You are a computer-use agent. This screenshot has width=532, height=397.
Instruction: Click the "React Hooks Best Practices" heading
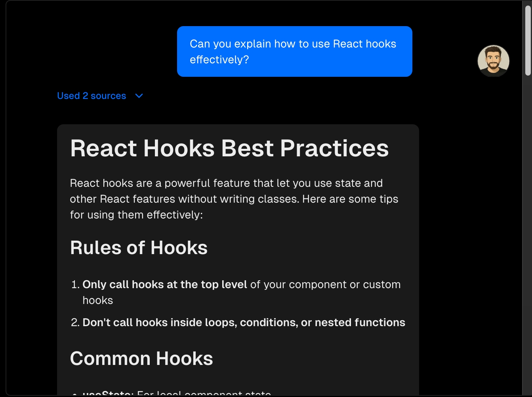pyautogui.click(x=229, y=148)
